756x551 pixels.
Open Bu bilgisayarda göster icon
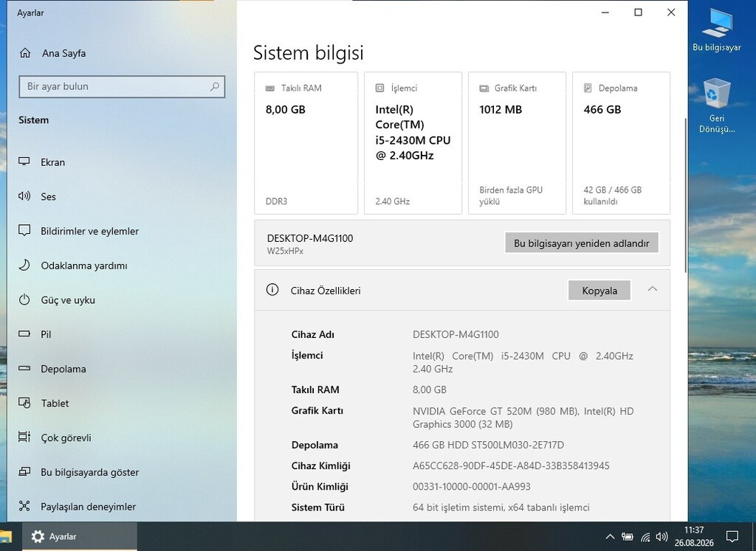coord(24,471)
